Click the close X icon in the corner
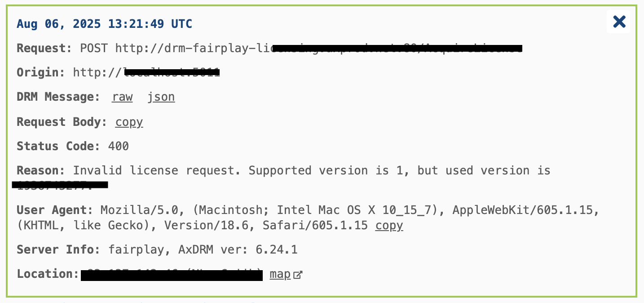Screen dimensions: 644x303 tap(618, 22)
